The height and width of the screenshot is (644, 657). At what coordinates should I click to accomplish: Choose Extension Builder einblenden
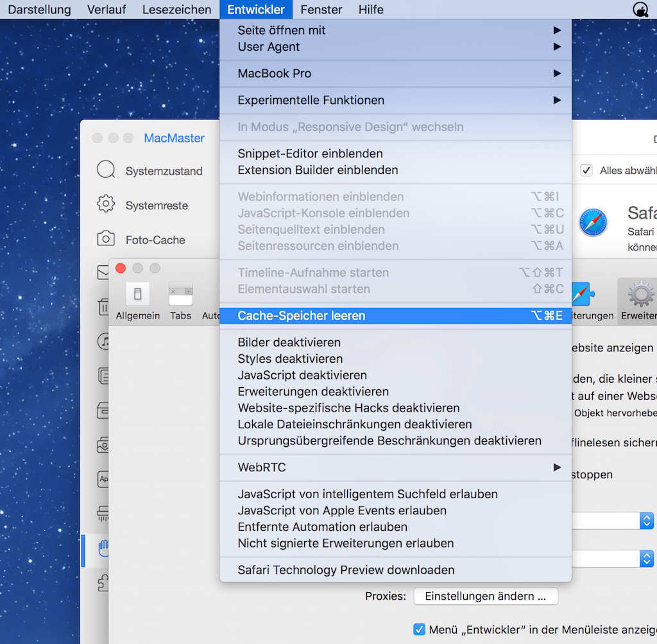[x=395, y=170]
